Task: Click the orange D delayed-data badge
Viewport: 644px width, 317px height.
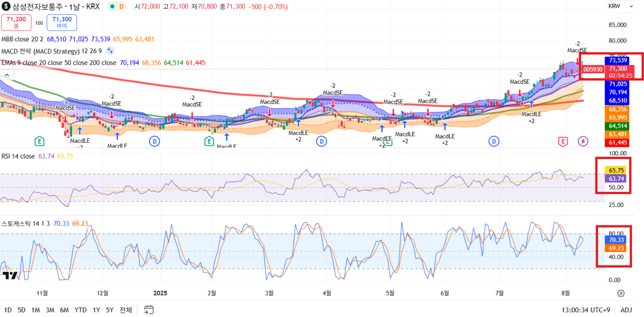Action: pyautogui.click(x=122, y=6)
